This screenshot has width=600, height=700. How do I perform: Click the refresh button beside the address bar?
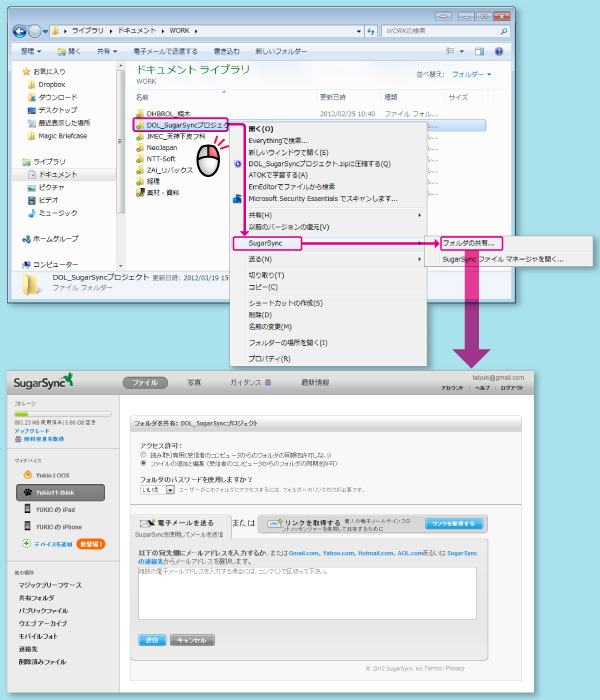(371, 31)
